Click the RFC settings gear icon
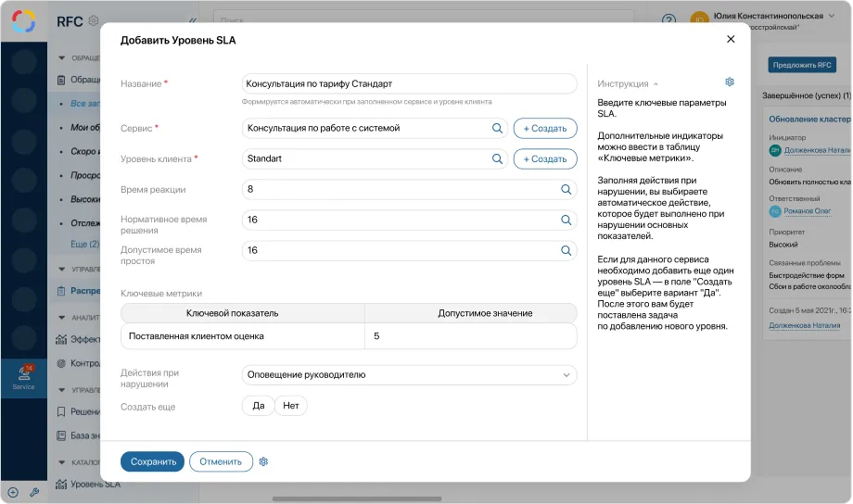 [94, 20]
